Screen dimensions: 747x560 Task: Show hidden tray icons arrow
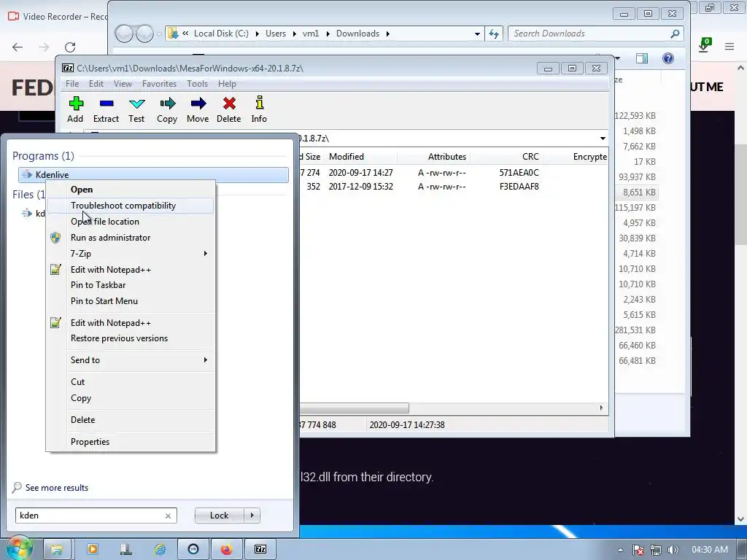tap(620, 550)
